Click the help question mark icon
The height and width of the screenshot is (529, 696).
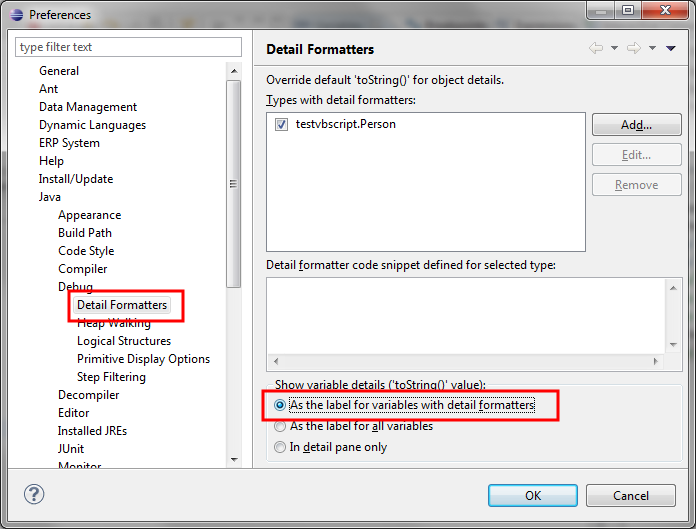[x=34, y=494]
